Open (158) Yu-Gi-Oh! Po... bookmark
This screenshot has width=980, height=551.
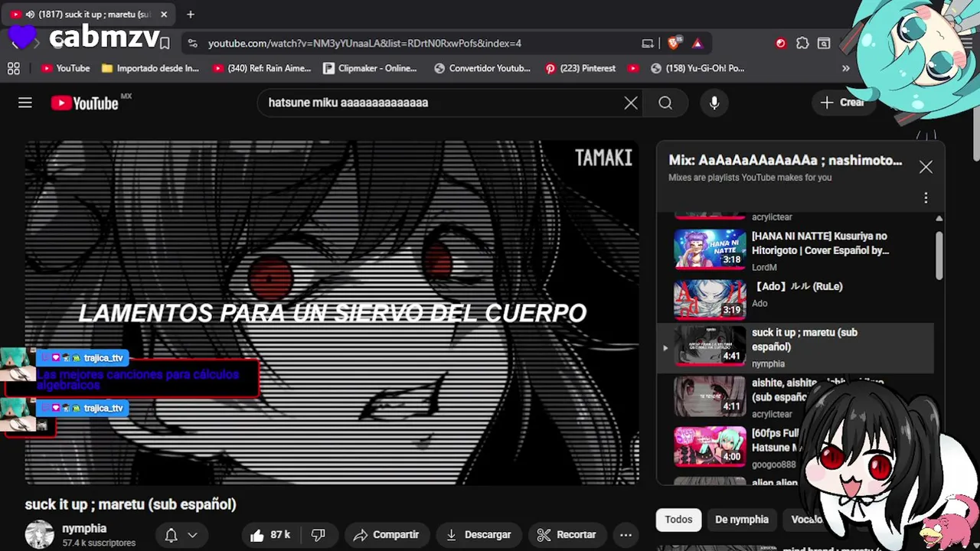[x=697, y=68]
